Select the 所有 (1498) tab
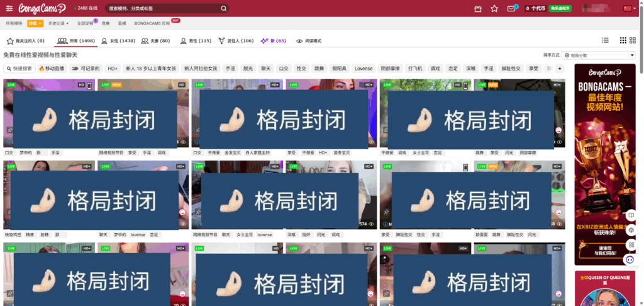644x306 pixels. tap(76, 41)
